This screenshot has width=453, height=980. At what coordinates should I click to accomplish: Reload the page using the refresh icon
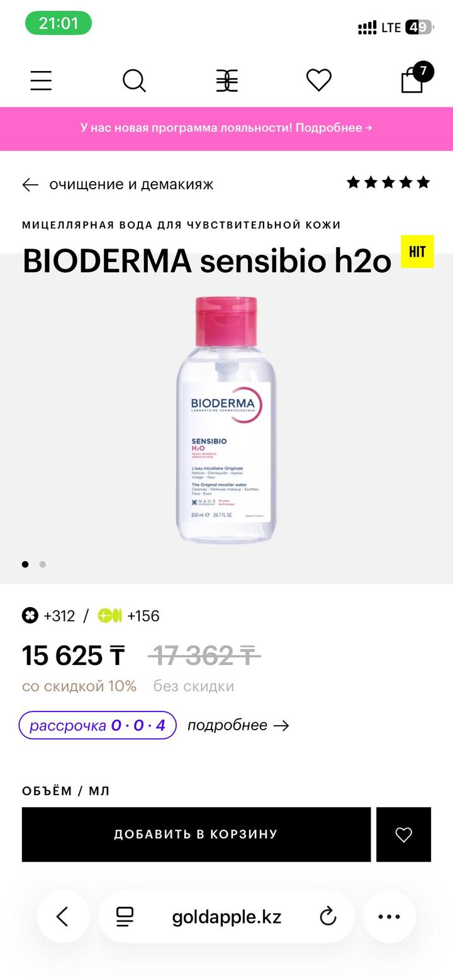coord(328,916)
